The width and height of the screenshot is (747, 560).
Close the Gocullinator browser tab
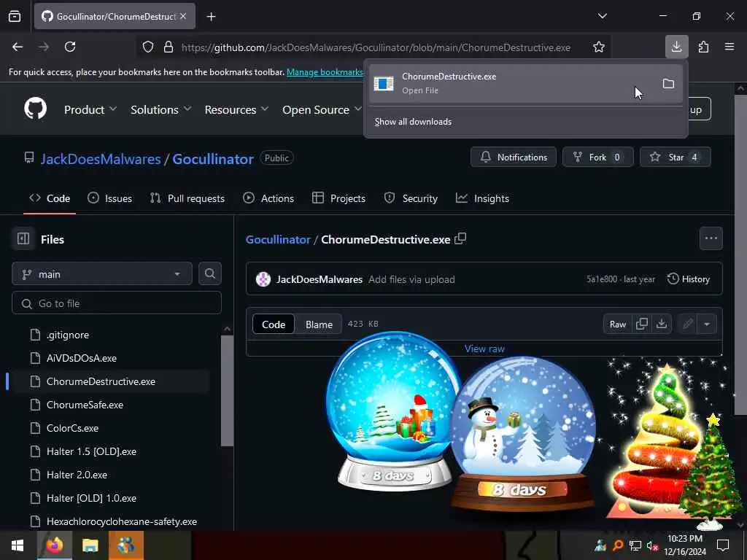pyautogui.click(x=183, y=16)
